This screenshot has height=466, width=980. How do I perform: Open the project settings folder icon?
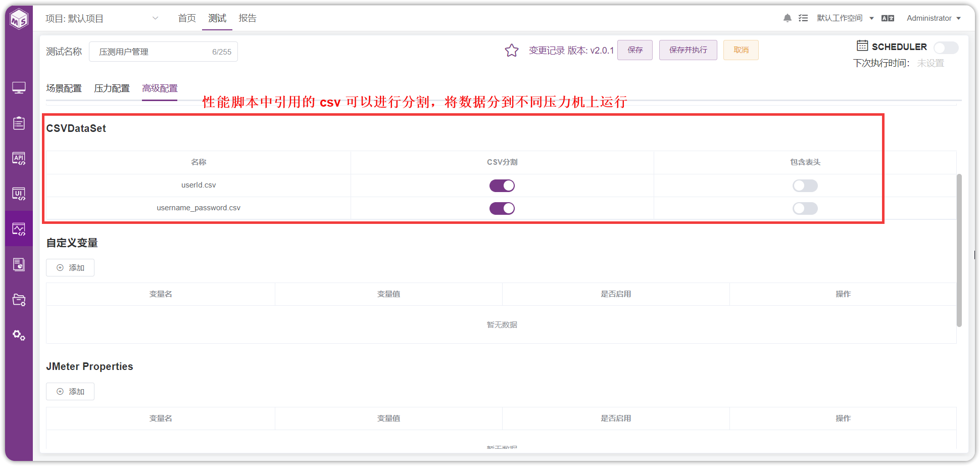[x=19, y=300]
